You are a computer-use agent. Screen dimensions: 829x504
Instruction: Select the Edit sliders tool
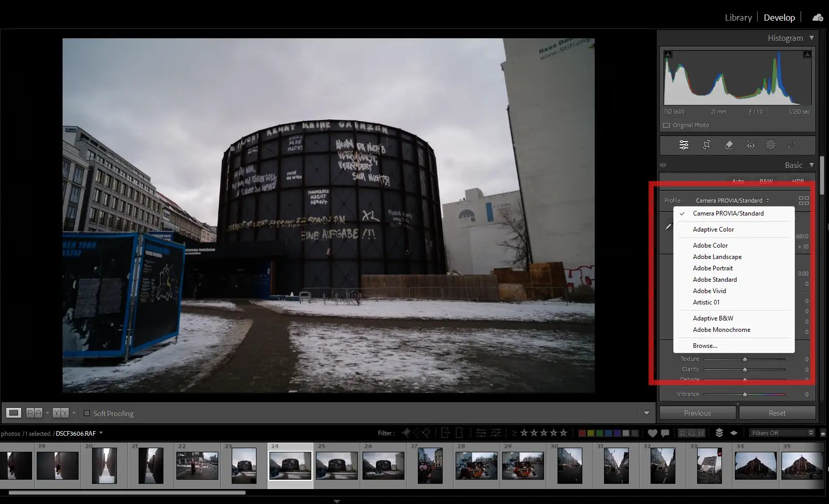(684, 145)
